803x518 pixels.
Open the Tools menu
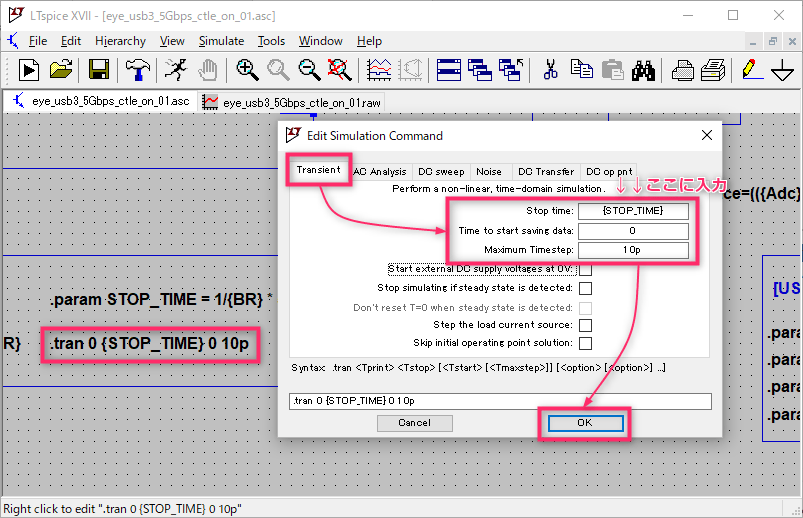[x=271, y=41]
